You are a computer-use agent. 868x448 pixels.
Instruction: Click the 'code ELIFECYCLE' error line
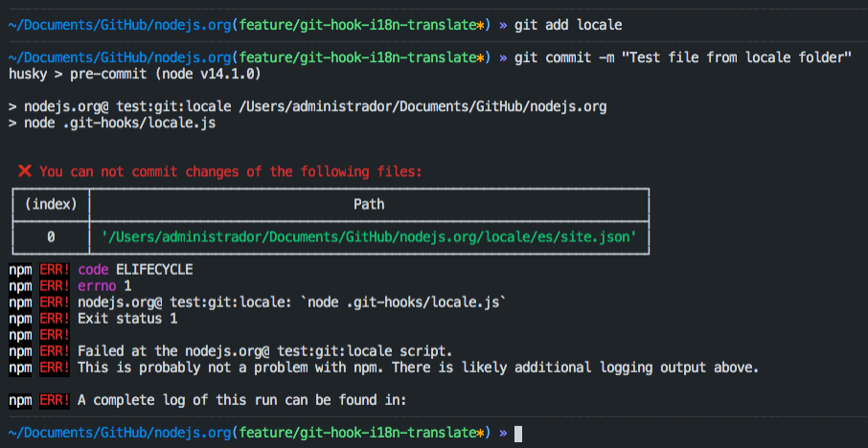click(x=101, y=270)
